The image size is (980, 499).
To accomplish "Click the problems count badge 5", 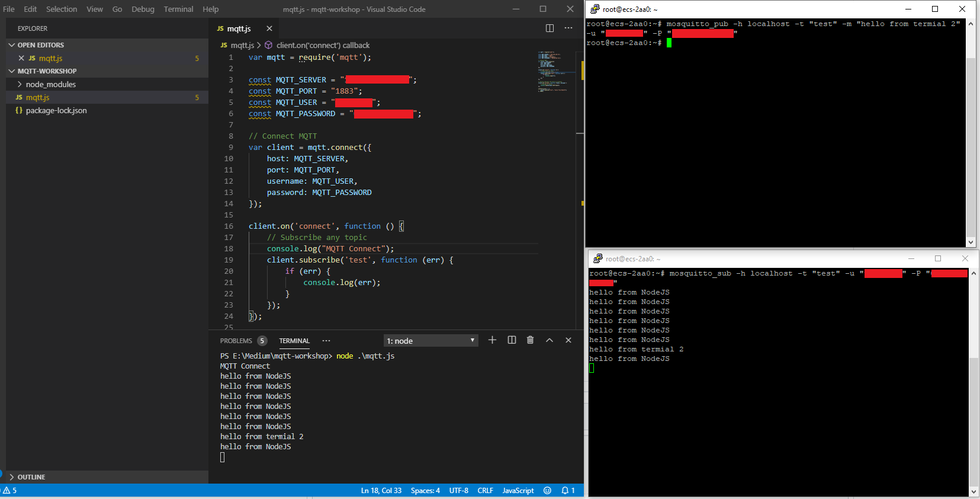I will coord(262,341).
